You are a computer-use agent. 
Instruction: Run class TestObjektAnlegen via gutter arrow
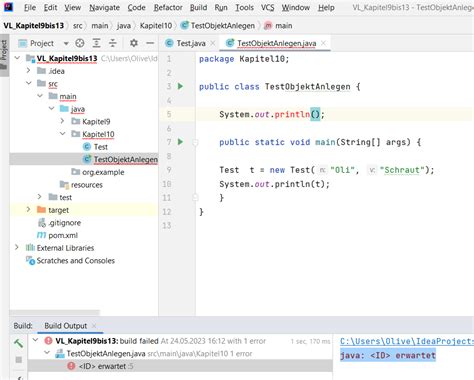[x=180, y=86]
